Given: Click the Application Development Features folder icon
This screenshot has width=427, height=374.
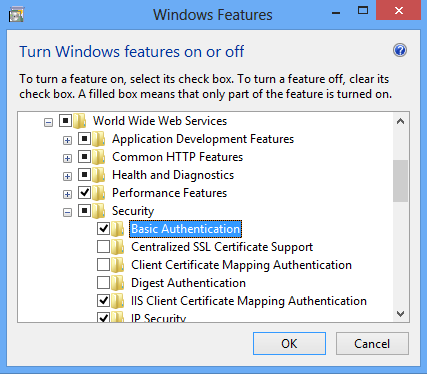Looking at the screenshot, I should (x=99, y=139).
